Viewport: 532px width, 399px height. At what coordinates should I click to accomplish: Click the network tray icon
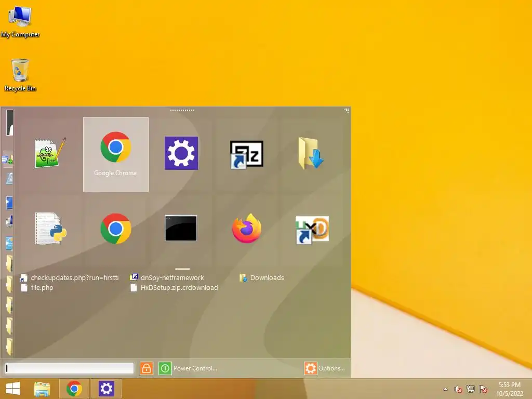point(471,389)
